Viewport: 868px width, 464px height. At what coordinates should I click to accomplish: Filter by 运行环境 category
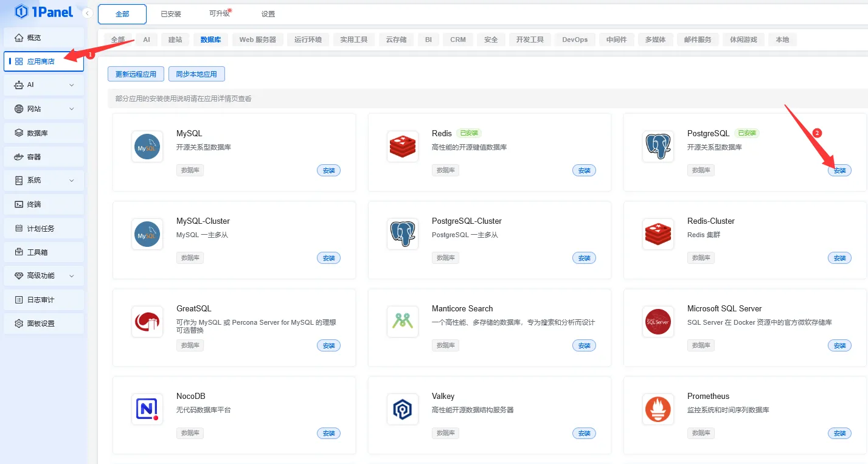click(x=308, y=40)
